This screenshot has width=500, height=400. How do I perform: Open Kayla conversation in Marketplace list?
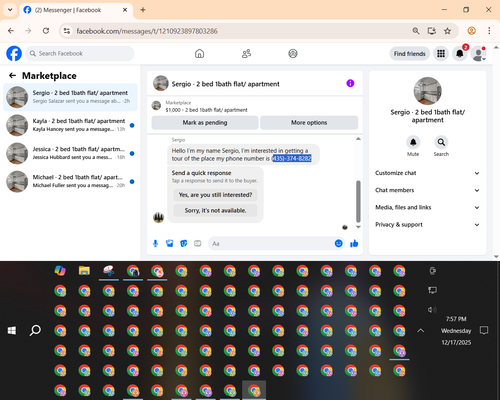(x=70, y=125)
